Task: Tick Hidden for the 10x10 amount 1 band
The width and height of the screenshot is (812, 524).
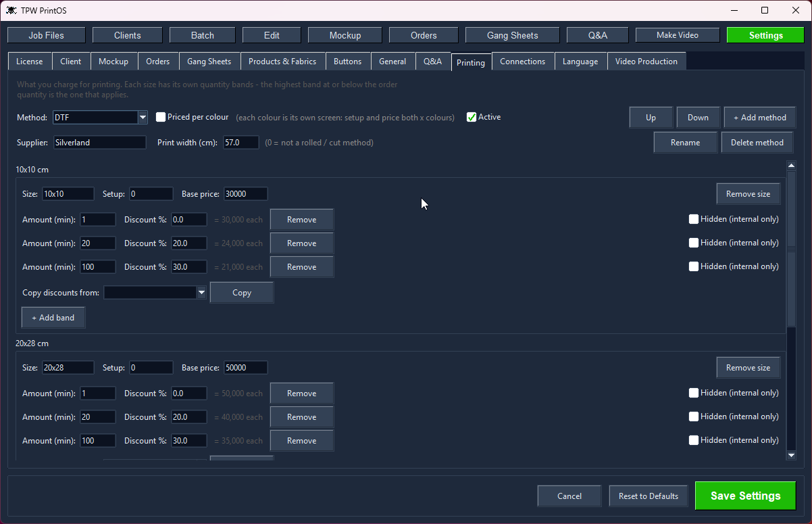Action: 694,219
